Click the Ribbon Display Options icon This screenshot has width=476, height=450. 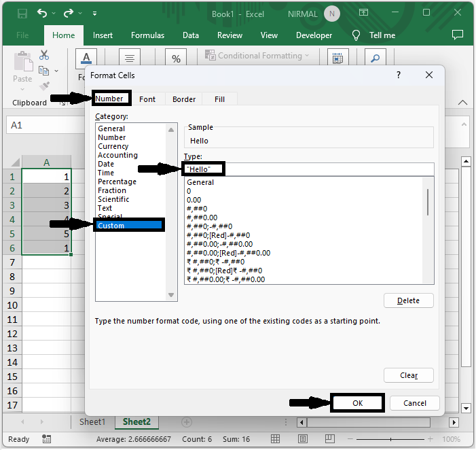[363, 12]
